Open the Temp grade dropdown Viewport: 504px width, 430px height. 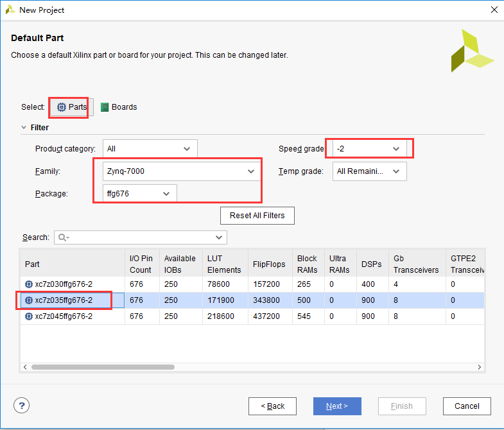coord(369,171)
